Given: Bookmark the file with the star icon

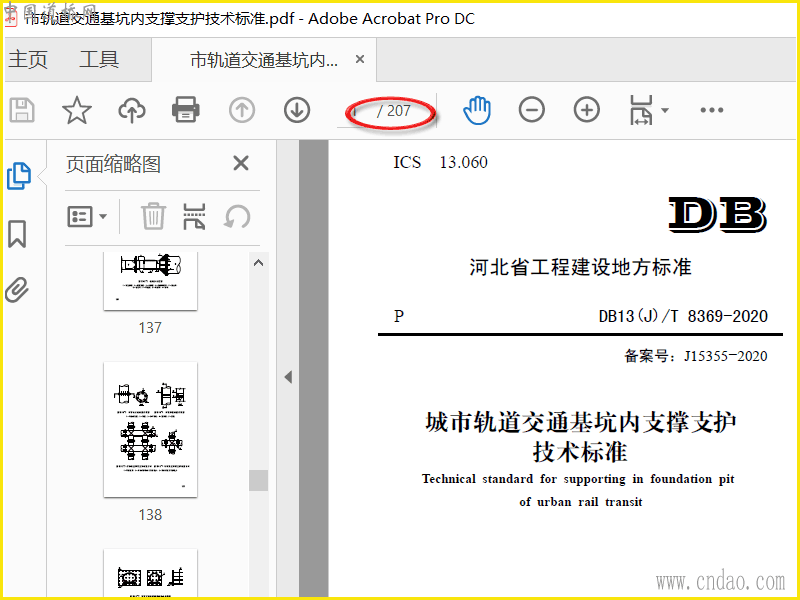Looking at the screenshot, I should [x=77, y=110].
